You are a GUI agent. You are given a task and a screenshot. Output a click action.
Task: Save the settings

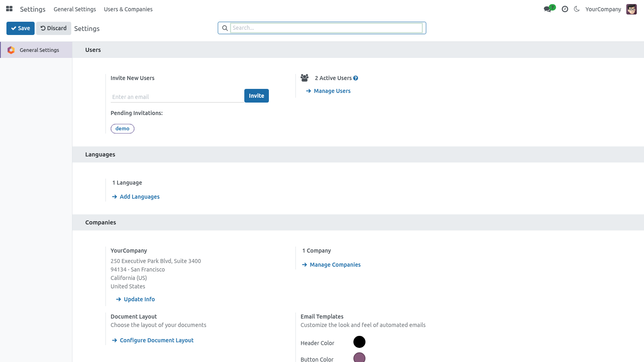(x=21, y=28)
